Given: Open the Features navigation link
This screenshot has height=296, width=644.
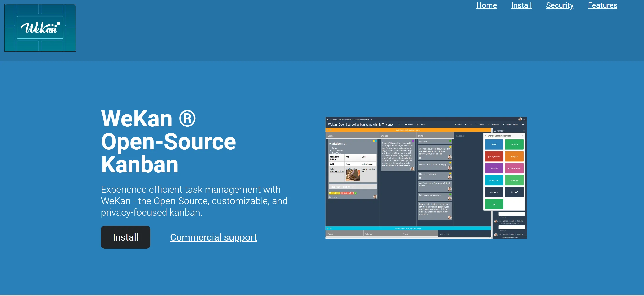Looking at the screenshot, I should (602, 5).
